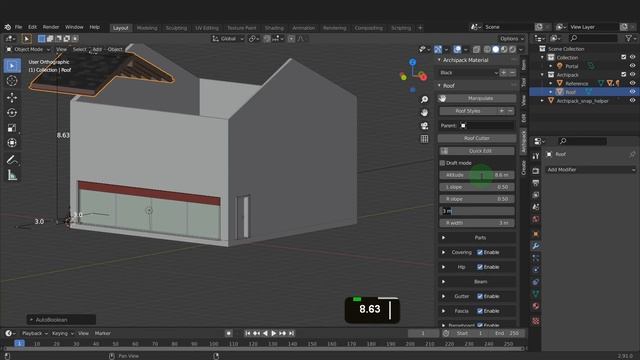Click the pan hand viewport icon

pos(424,113)
